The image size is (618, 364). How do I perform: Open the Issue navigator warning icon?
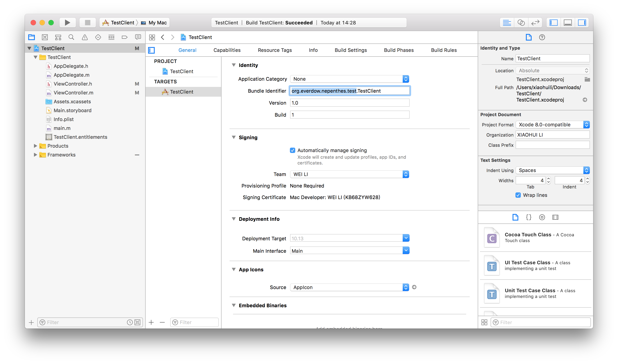coord(85,37)
